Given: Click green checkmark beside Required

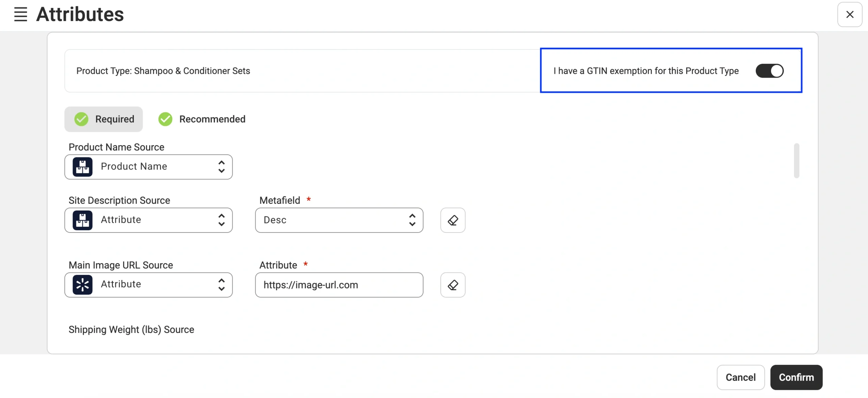Looking at the screenshot, I should click(x=81, y=119).
